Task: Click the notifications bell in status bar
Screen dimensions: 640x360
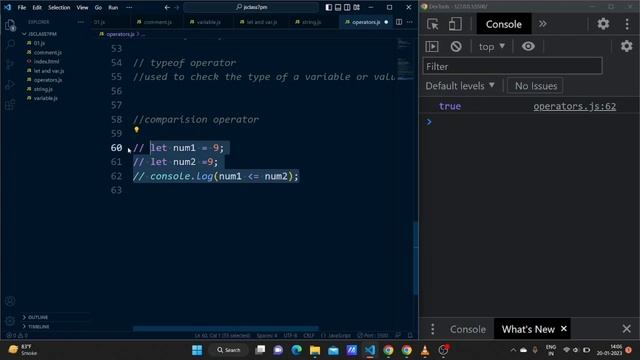Action: click(x=410, y=336)
